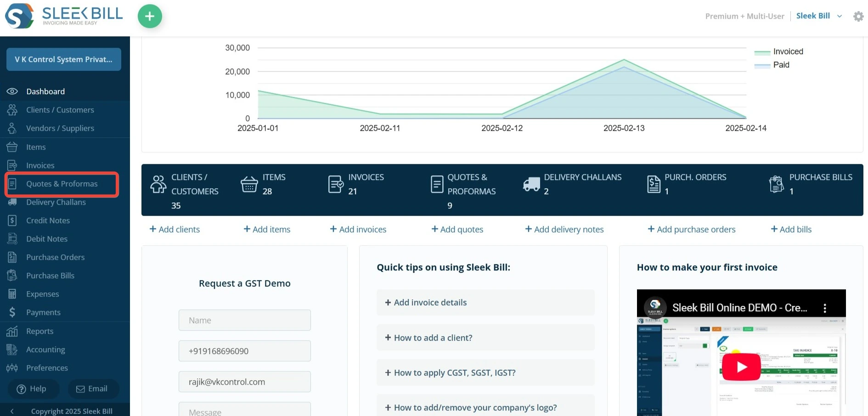Click the Quotes & Proformas summary bar icon

click(x=437, y=184)
